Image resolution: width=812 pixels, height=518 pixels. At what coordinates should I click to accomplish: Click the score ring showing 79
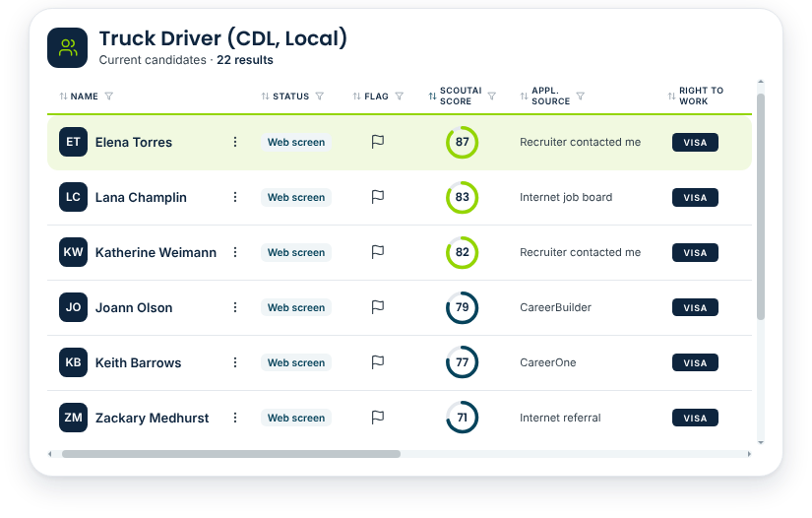(462, 307)
